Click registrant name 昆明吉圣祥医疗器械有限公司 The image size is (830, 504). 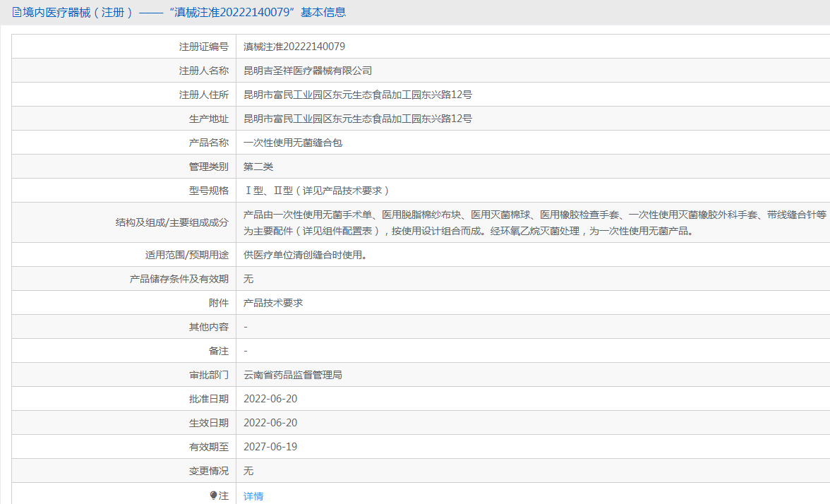pyautogui.click(x=308, y=71)
